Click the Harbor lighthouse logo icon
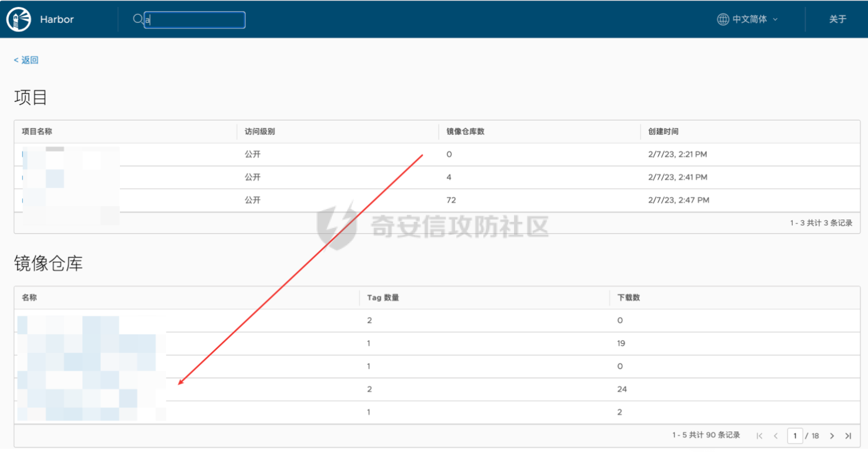The width and height of the screenshot is (868, 452). (x=19, y=19)
